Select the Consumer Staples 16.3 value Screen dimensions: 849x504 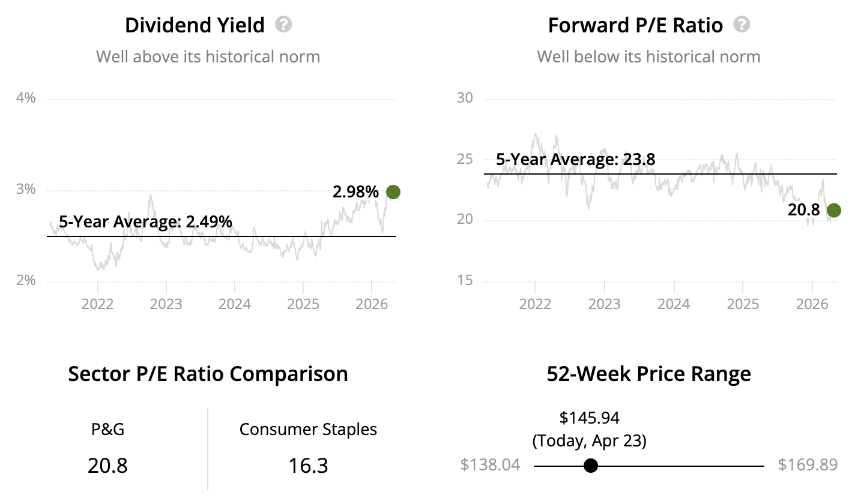[308, 466]
